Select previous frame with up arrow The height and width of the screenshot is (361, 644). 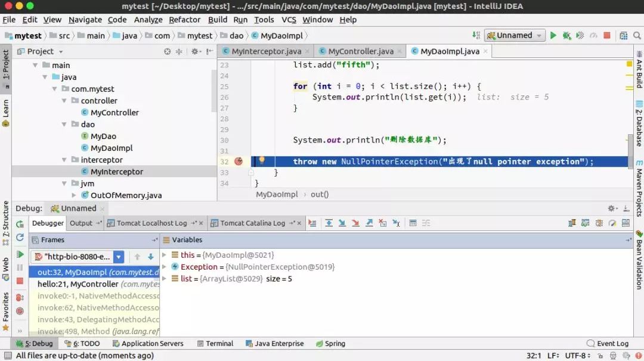point(137,257)
